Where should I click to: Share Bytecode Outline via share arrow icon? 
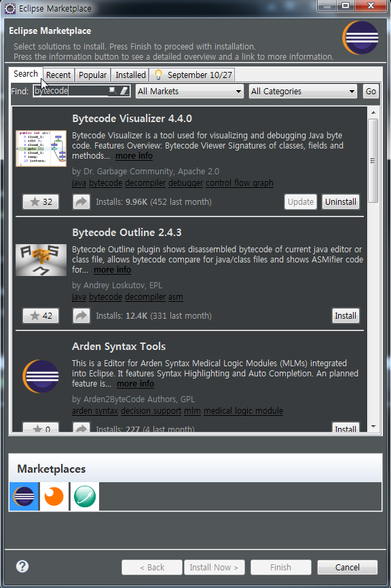click(x=81, y=316)
